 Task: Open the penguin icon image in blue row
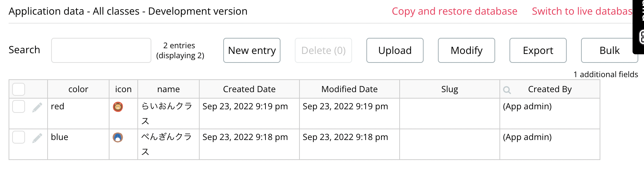coord(118,137)
